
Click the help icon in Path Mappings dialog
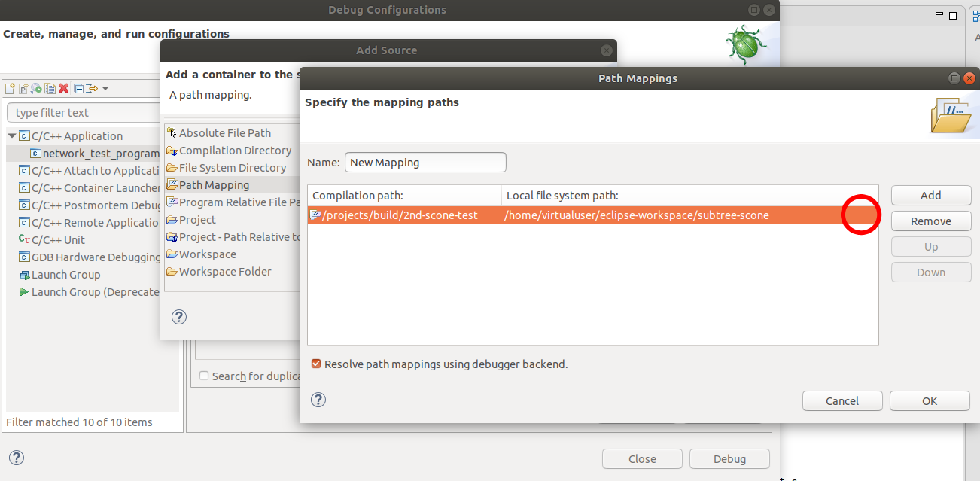pyautogui.click(x=318, y=400)
